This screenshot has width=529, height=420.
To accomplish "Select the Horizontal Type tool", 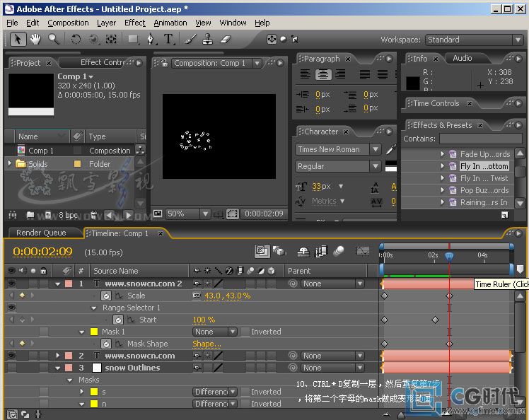I will tap(169, 40).
